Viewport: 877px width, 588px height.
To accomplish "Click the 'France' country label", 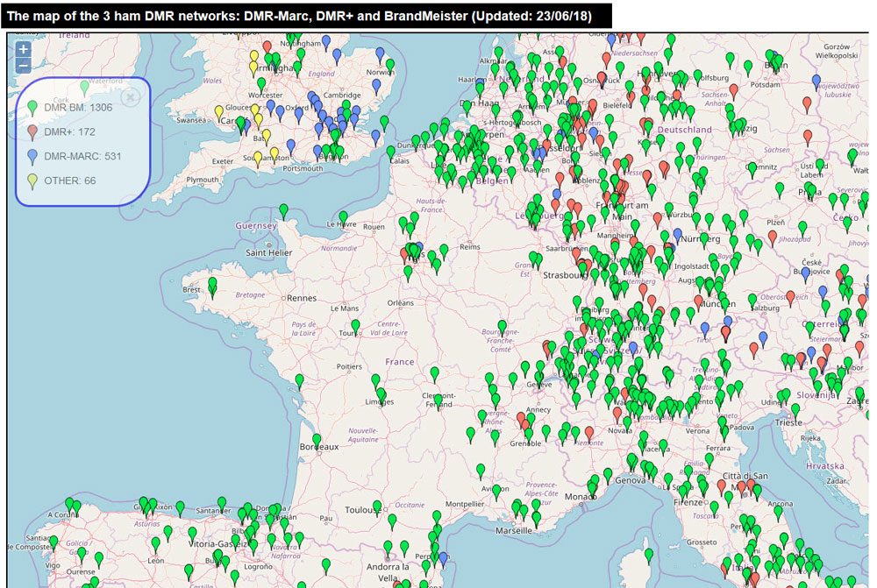I will point(399,362).
